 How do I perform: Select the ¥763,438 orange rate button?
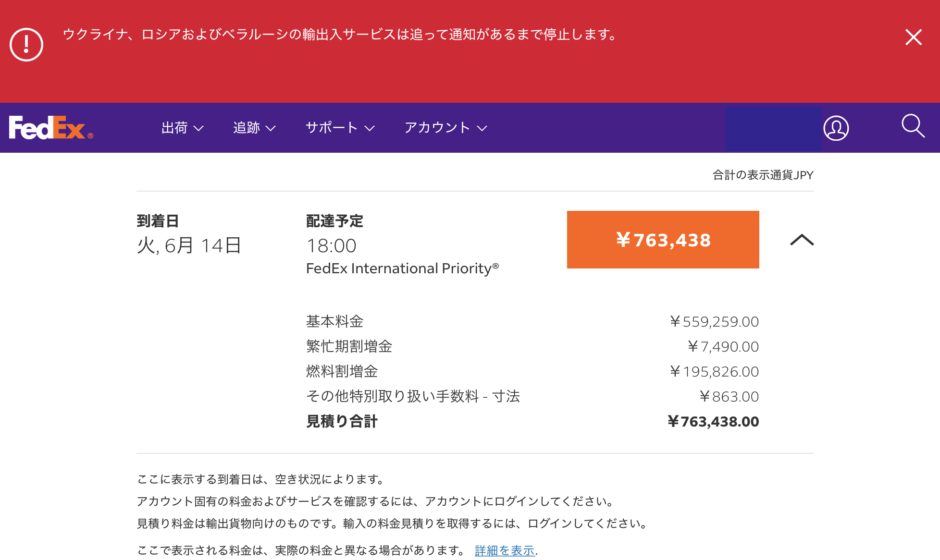[x=663, y=240]
